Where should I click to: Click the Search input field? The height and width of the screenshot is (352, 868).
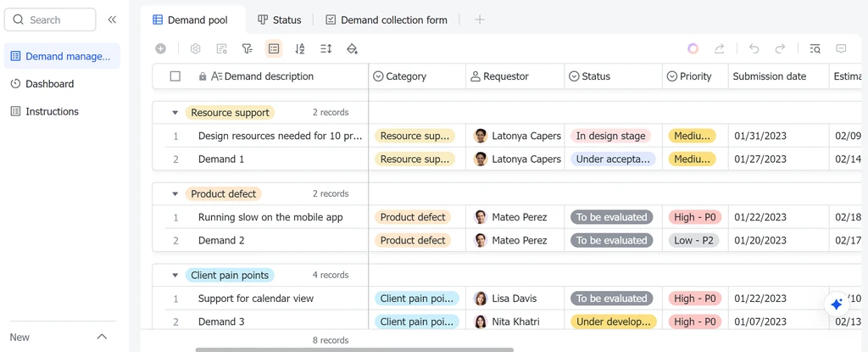point(50,20)
